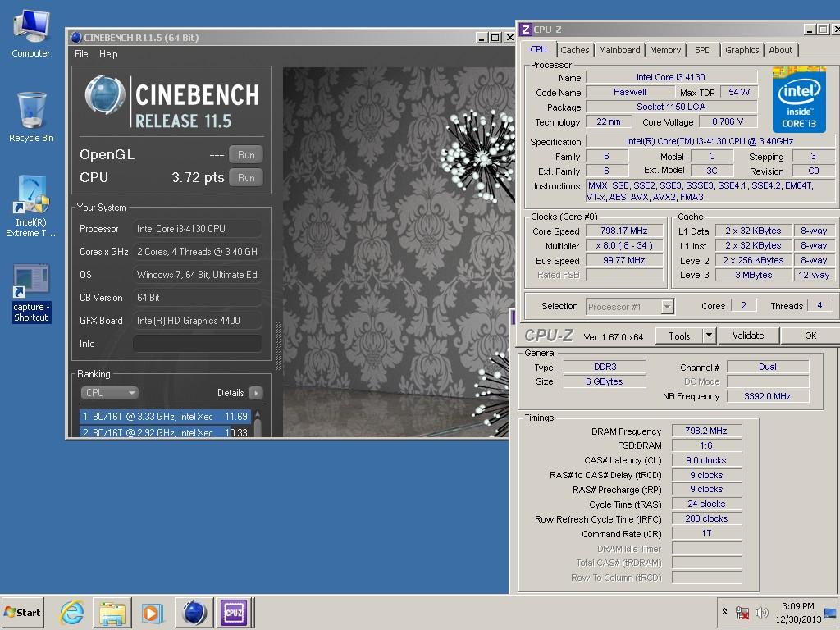The height and width of the screenshot is (630, 840).
Task: Click the Code Name value Haswell
Action: click(629, 92)
